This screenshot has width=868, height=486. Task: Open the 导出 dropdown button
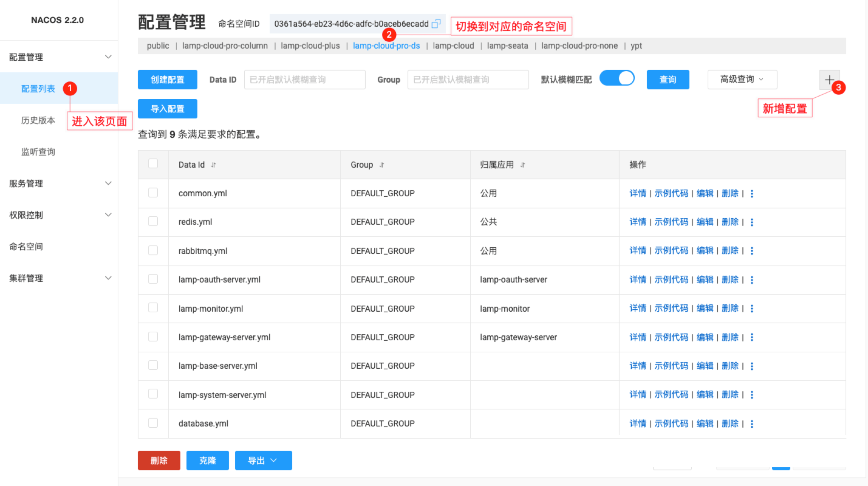coord(263,460)
